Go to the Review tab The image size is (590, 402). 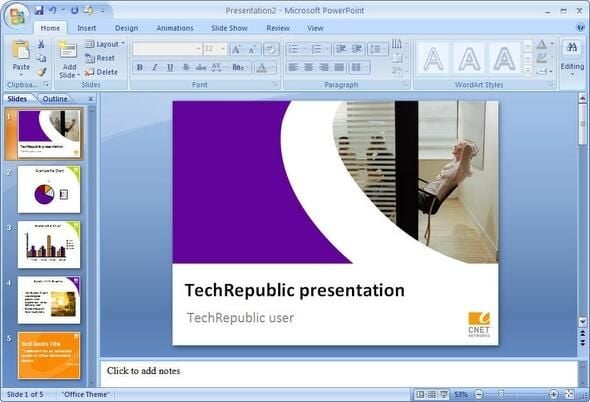(x=278, y=28)
